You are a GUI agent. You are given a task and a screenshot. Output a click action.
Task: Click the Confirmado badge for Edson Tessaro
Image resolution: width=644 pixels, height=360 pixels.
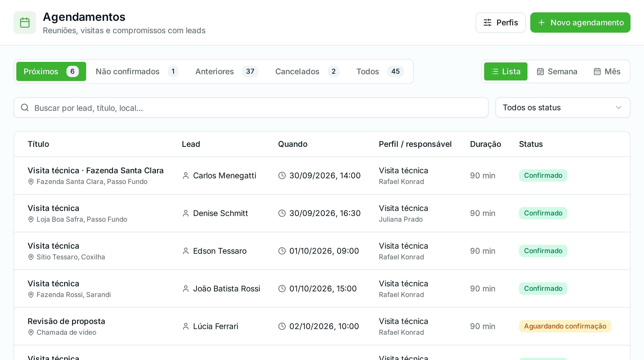[x=543, y=251]
